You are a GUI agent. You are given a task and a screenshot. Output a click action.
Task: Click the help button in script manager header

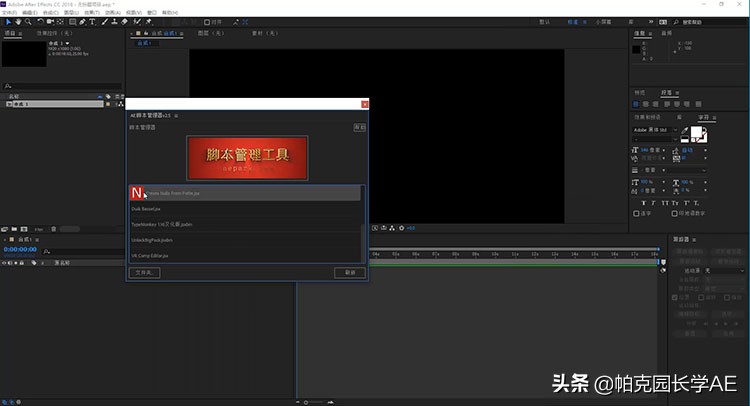359,127
